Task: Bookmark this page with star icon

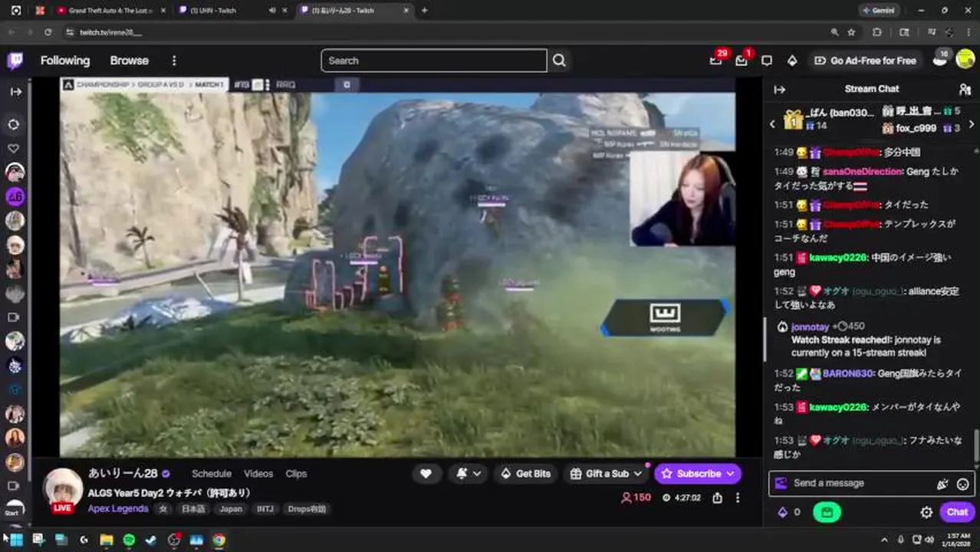Action: tap(851, 32)
